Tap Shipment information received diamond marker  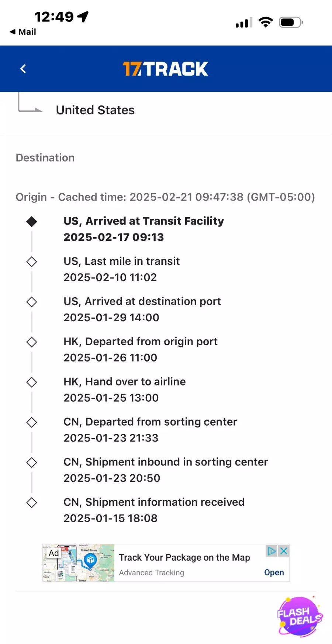click(x=32, y=503)
